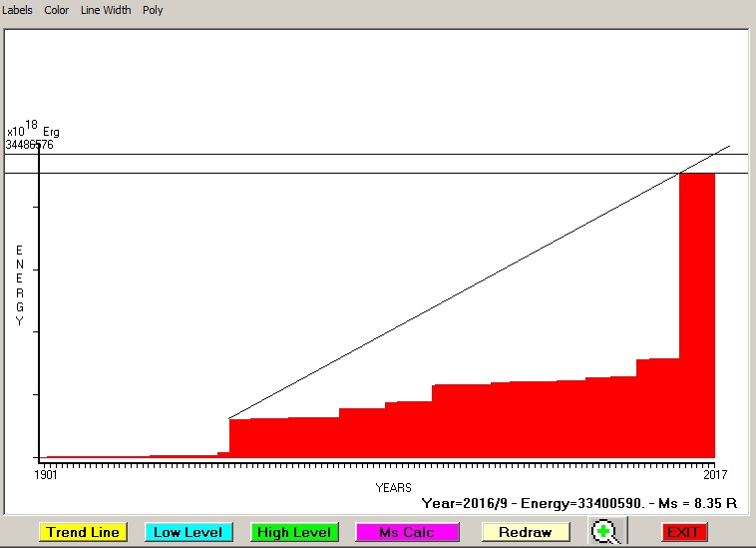Click the vertical ENERGY axis title
756x548 pixels.
click(19, 284)
